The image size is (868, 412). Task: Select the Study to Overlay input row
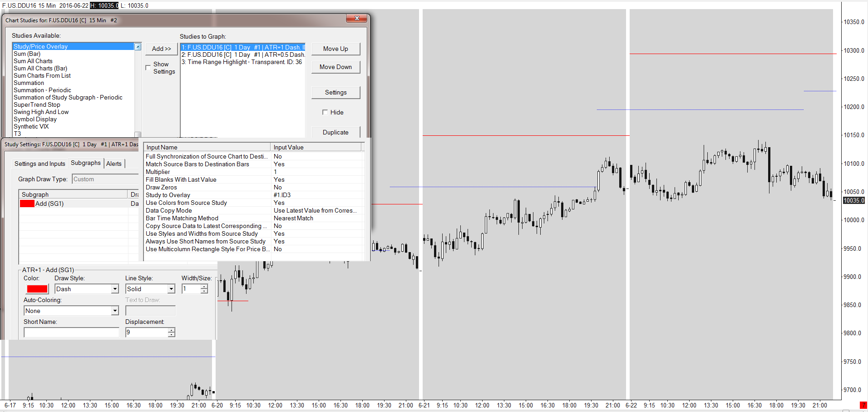click(x=254, y=195)
